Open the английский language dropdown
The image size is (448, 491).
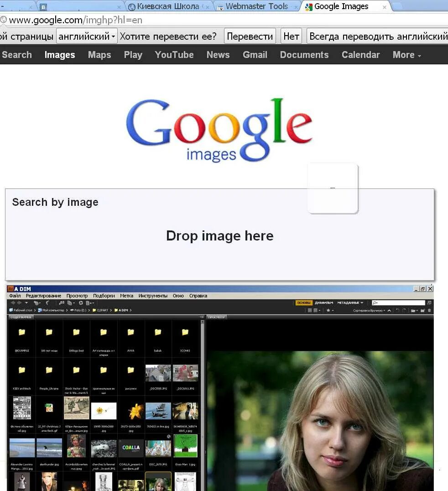(87, 37)
